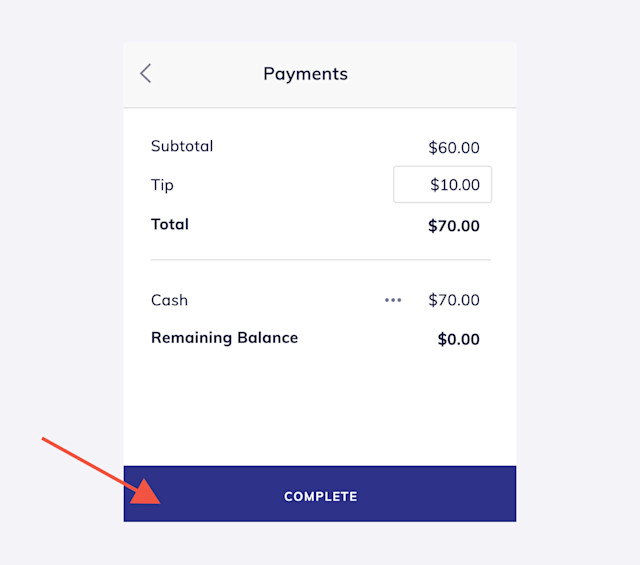Click the gray header bar beside Payments
Viewport: 640px width, 565px height.
click(433, 74)
